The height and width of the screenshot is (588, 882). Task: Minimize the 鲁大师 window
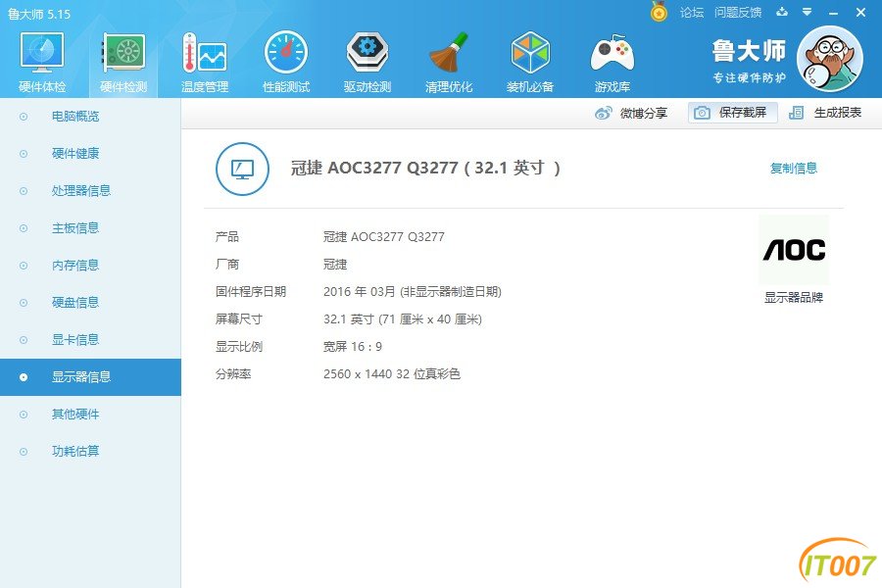coord(834,13)
